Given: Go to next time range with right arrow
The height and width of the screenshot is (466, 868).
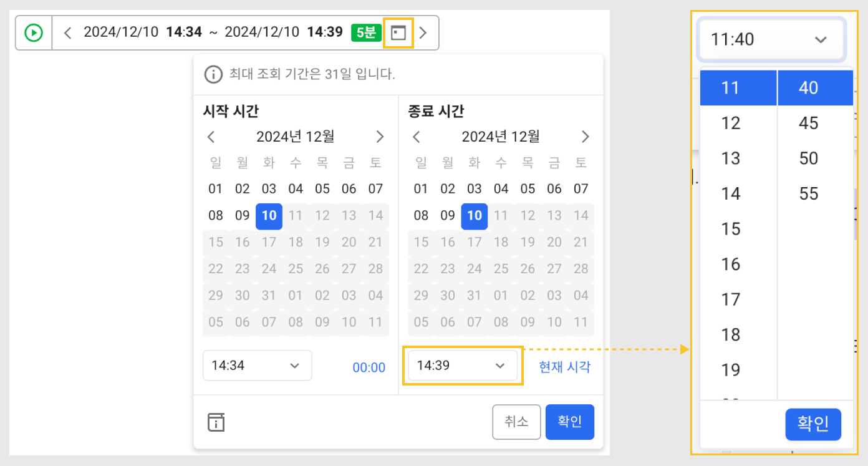Looking at the screenshot, I should [x=423, y=32].
